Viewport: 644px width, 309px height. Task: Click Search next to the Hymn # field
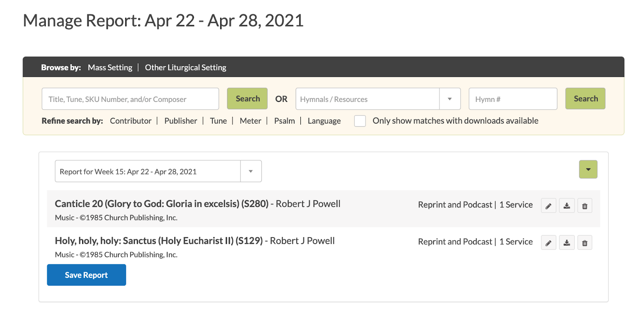click(x=585, y=99)
